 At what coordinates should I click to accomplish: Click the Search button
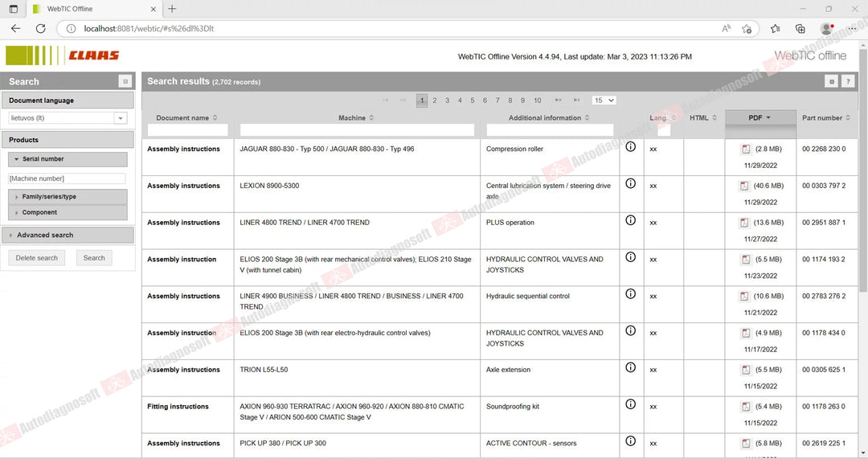pyautogui.click(x=94, y=258)
